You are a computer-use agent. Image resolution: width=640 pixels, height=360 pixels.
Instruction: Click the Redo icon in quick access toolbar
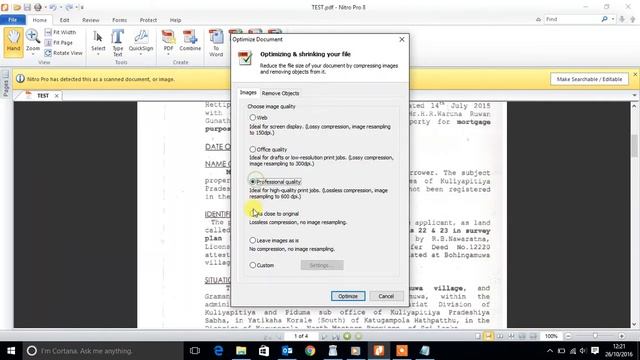[x=69, y=7]
